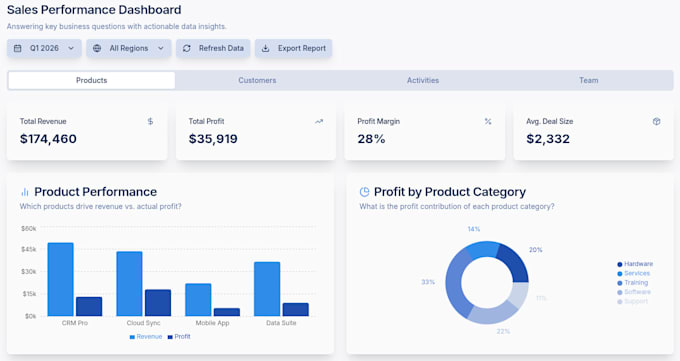Click the percent icon in Profit Margin card
680x361 pixels.
click(488, 121)
